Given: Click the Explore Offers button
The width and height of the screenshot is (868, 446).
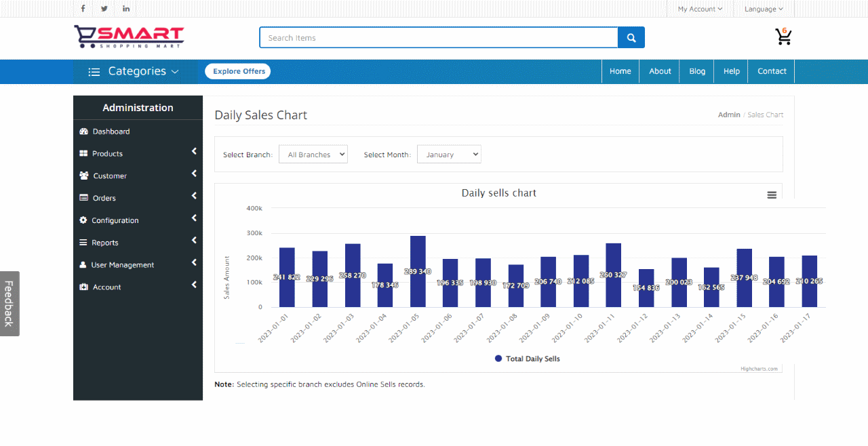Looking at the screenshot, I should tap(237, 71).
